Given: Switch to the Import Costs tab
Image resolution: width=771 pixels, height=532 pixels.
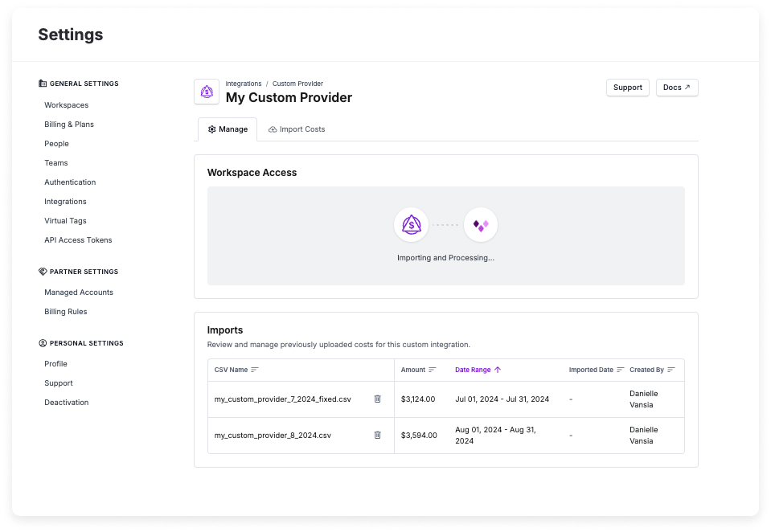Looking at the screenshot, I should coord(297,129).
